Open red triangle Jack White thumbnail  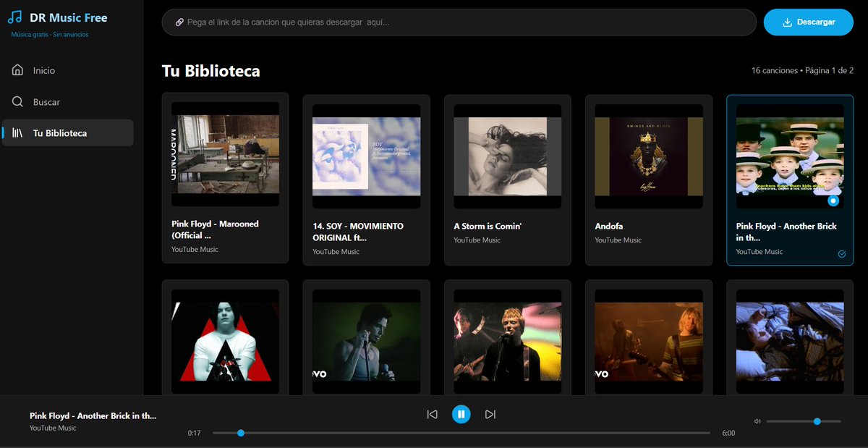[225, 342]
